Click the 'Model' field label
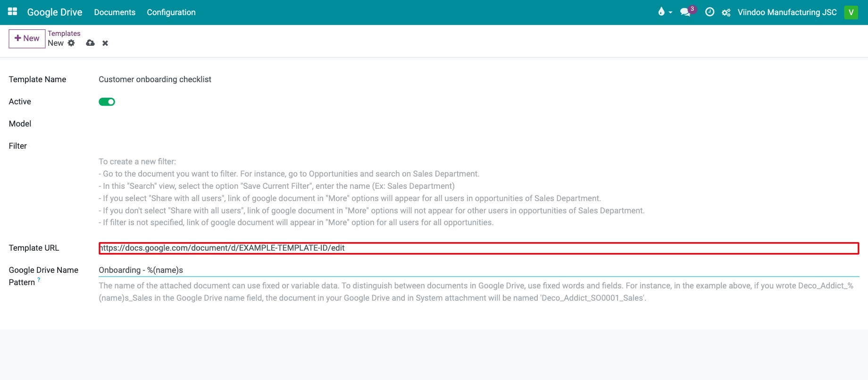Viewport: 868px width, 380px height. coord(20,124)
